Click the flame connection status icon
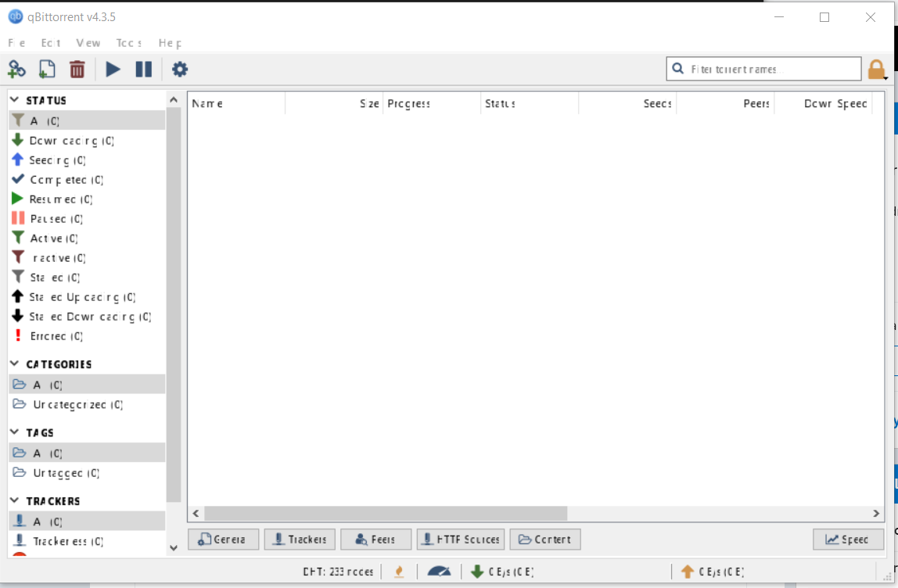The height and width of the screenshot is (588, 898). 399,572
